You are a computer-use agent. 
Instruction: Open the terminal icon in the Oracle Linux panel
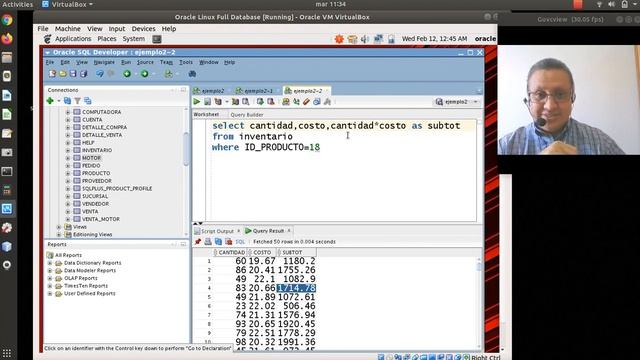[157, 39]
